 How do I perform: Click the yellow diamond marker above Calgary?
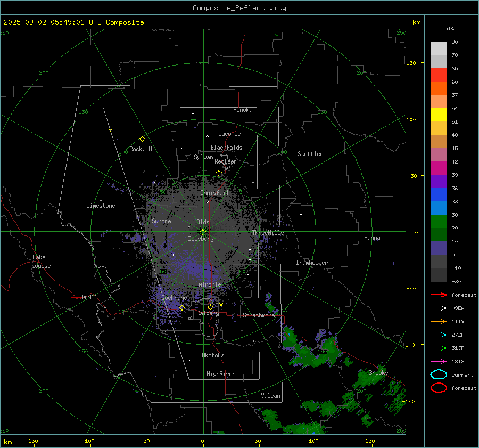coord(210,307)
